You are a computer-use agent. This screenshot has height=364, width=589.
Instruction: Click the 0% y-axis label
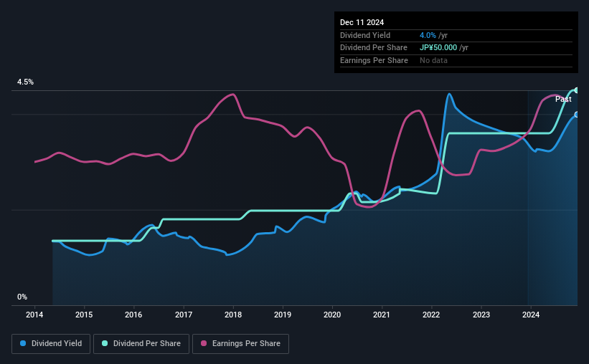(x=22, y=297)
